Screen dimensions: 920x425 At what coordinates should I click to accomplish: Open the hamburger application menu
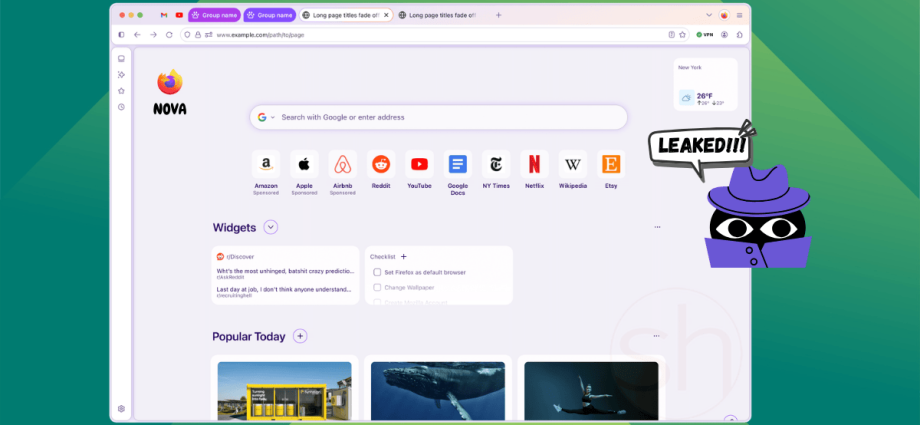739,15
